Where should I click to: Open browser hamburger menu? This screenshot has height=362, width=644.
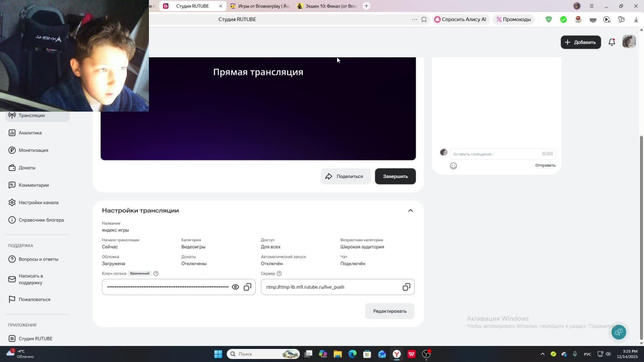point(592,6)
